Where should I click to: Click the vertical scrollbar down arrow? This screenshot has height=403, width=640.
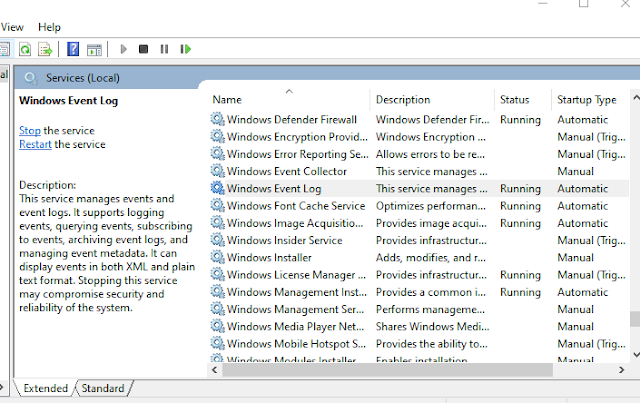click(636, 354)
